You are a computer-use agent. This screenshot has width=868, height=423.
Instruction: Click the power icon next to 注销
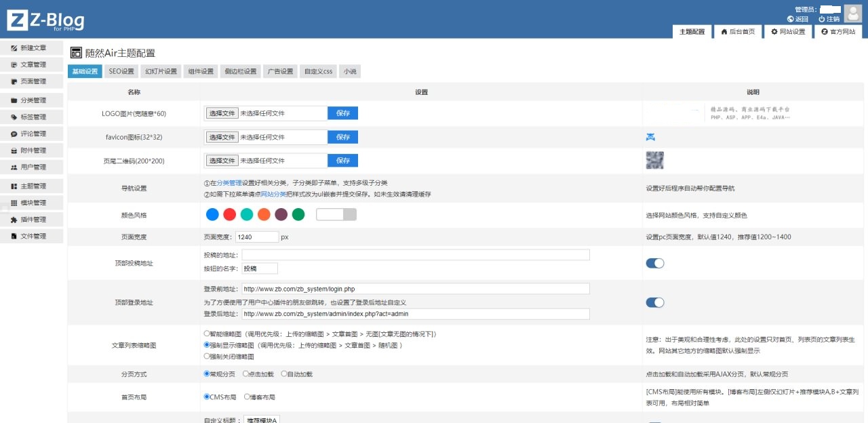tap(821, 19)
